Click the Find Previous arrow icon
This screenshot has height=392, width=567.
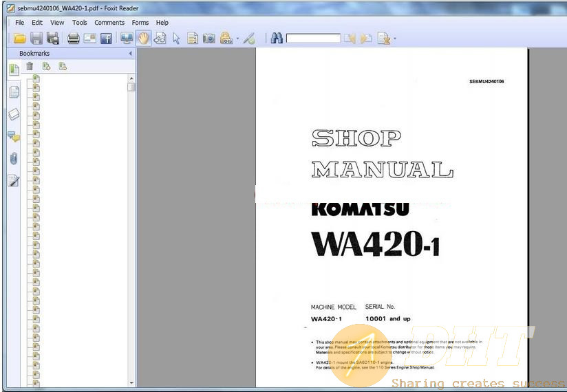point(350,39)
